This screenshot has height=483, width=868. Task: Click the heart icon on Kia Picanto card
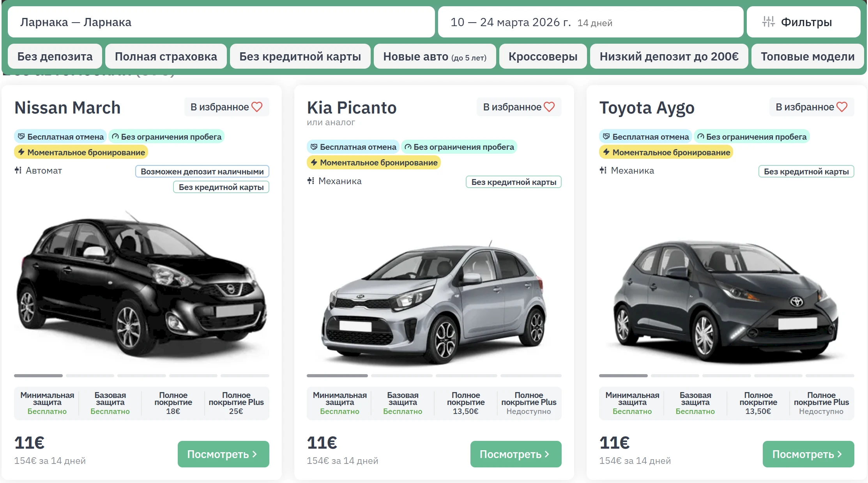(x=549, y=107)
